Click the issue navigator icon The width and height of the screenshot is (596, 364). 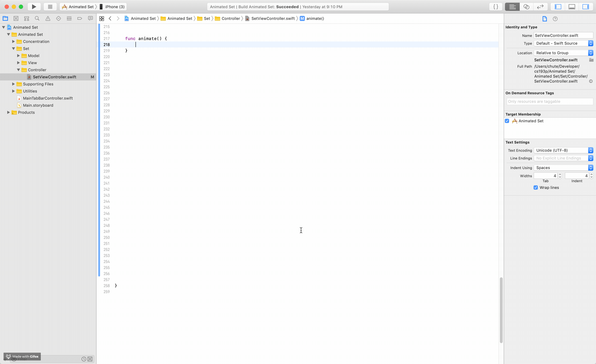coord(48,18)
